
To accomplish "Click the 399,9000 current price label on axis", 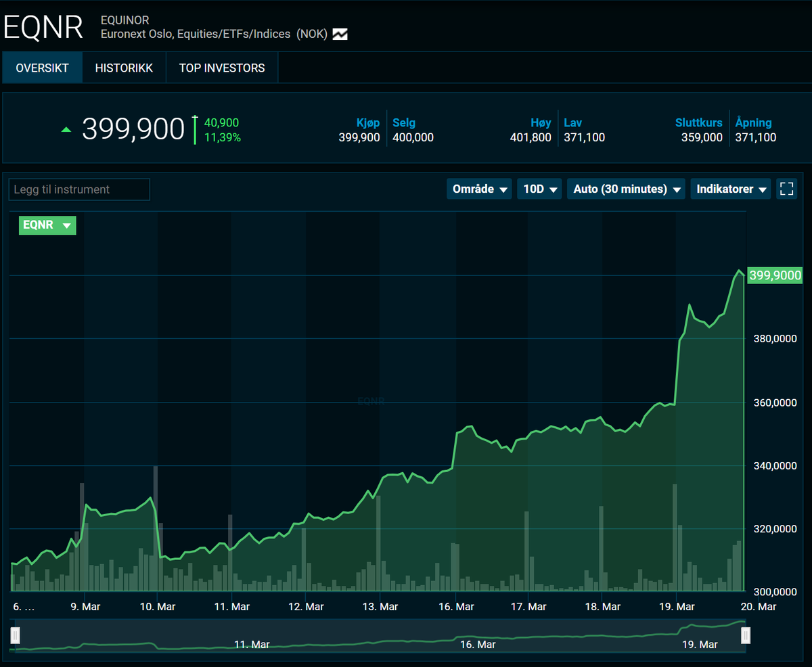I will [x=775, y=275].
